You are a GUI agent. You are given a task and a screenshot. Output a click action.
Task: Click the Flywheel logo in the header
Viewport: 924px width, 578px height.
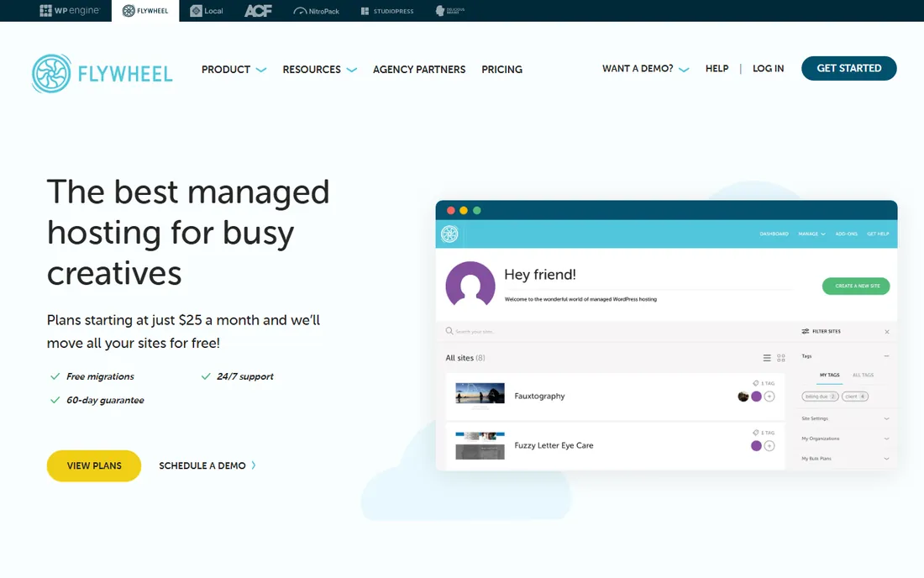102,74
